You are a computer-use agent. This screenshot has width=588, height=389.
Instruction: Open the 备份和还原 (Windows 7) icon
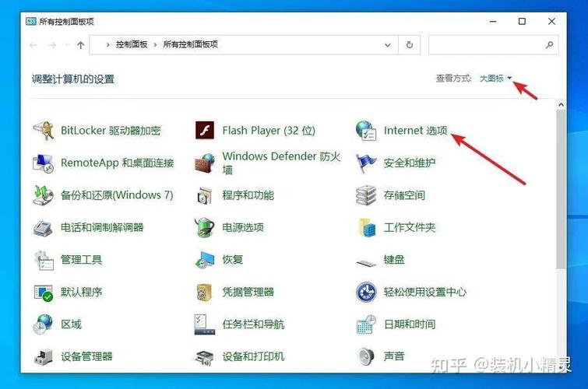coord(44,195)
